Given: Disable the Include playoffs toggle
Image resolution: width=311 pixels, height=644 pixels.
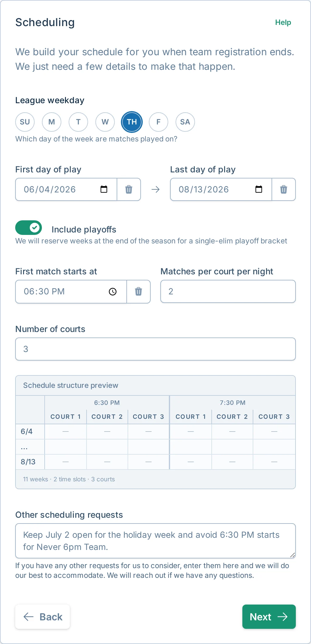Looking at the screenshot, I should click(28, 228).
